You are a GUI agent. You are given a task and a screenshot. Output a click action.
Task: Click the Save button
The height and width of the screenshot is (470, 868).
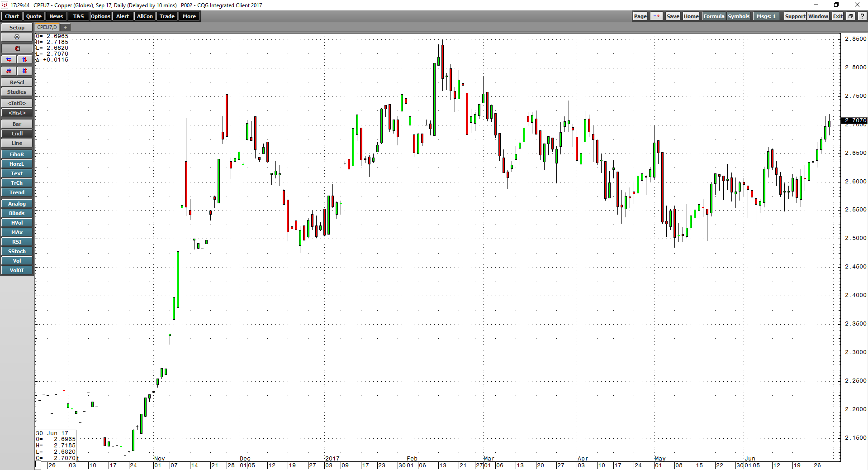[673, 16]
